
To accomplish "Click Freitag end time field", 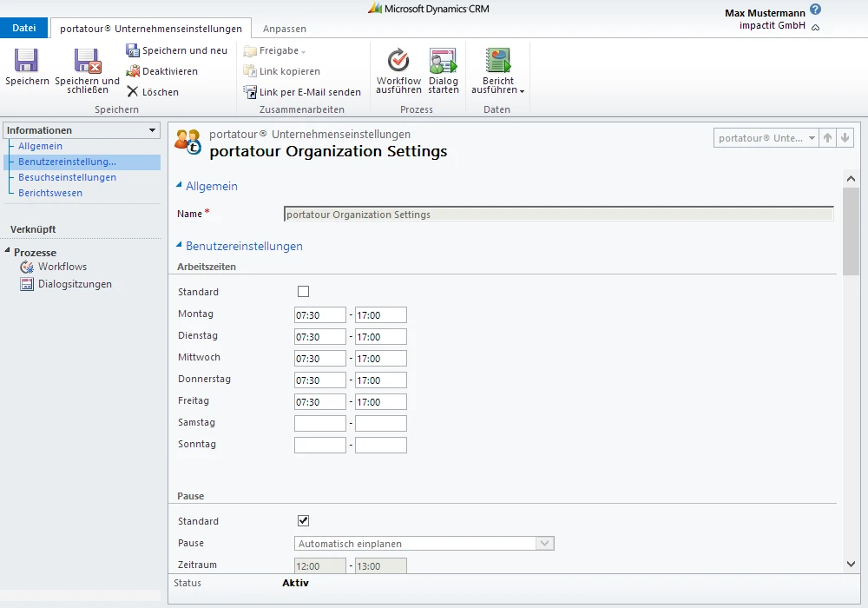I will 381,401.
